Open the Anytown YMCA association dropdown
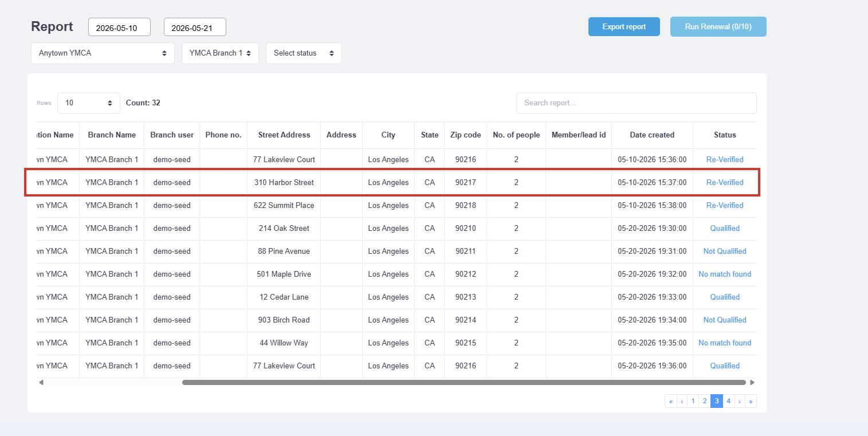 click(x=103, y=53)
